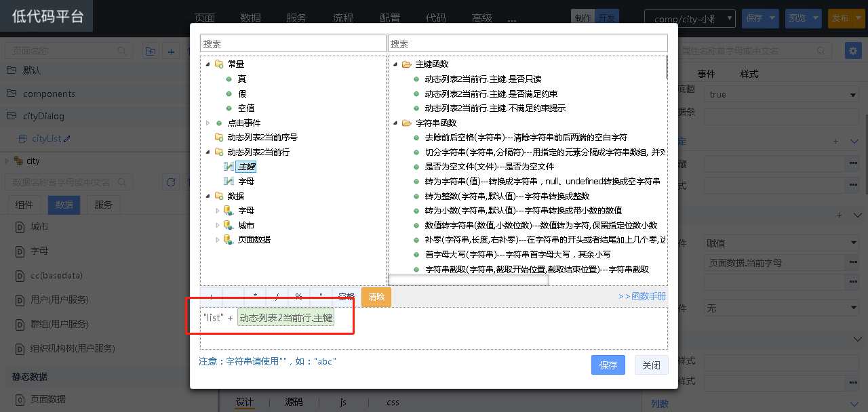
Task: Click the 字符串函数 folder icon
Action: click(x=406, y=123)
